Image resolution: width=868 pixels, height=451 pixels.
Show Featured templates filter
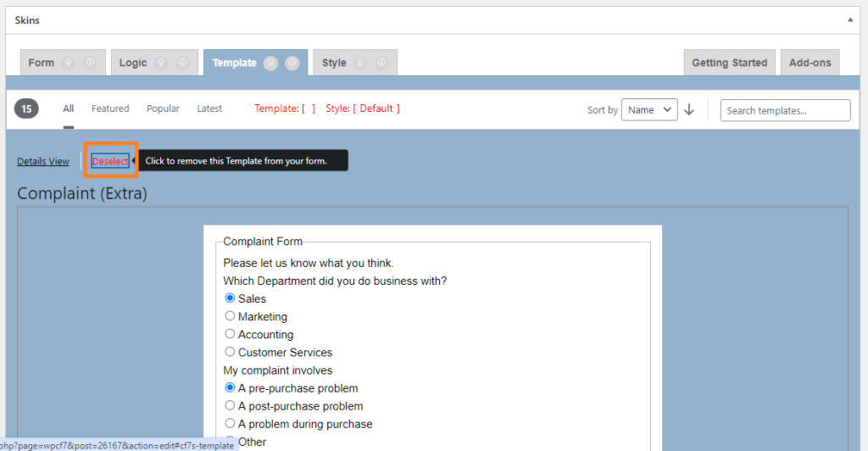coord(110,109)
